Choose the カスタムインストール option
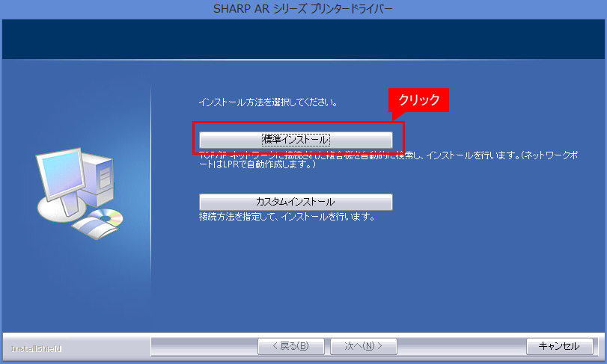The image size is (607, 364). (296, 202)
